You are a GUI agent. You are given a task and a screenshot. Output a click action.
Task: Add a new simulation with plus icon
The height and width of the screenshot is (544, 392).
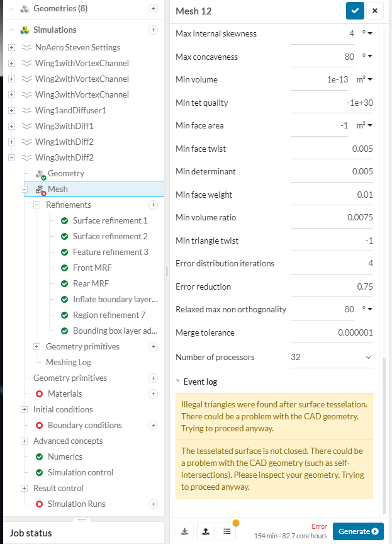[x=153, y=30]
